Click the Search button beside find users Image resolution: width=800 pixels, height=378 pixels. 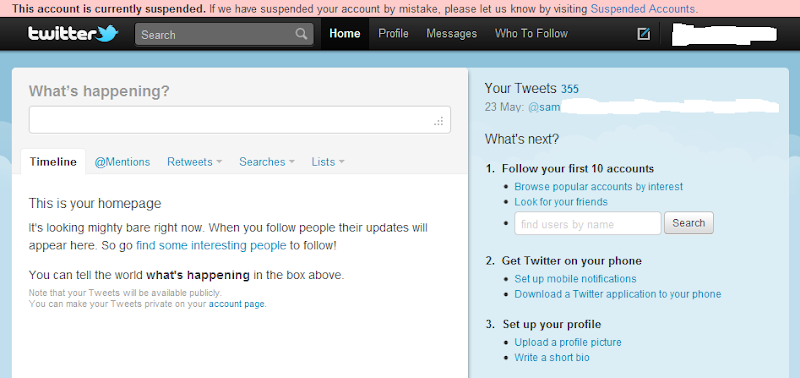tap(689, 223)
